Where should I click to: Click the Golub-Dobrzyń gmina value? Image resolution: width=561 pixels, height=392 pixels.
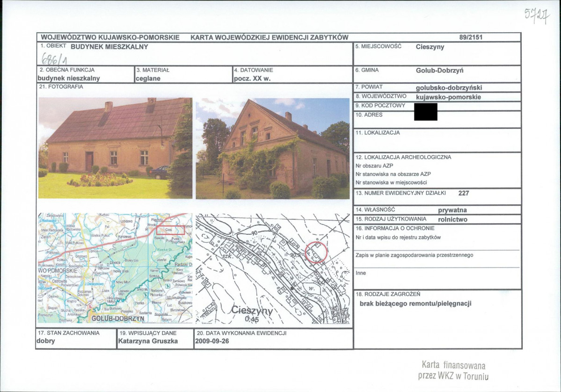click(x=439, y=71)
